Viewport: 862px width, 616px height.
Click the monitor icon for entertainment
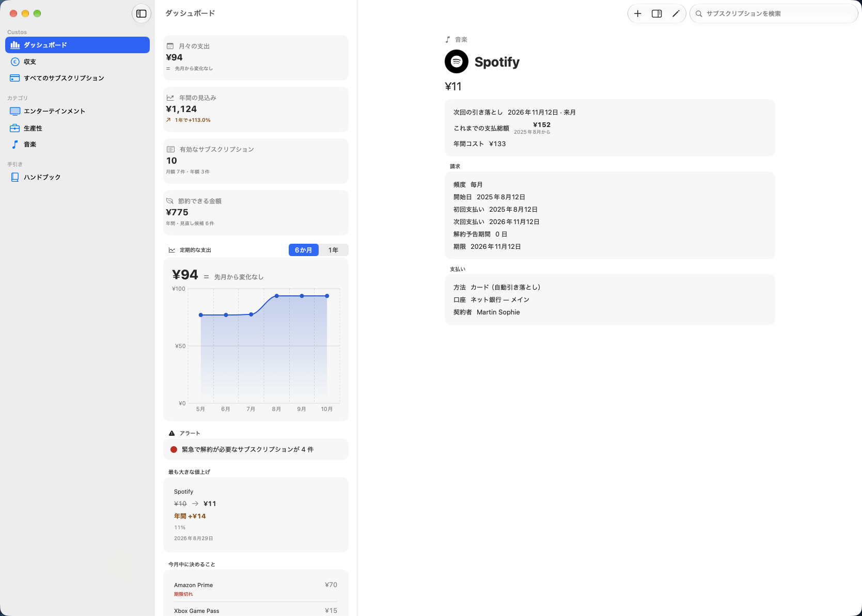point(15,111)
